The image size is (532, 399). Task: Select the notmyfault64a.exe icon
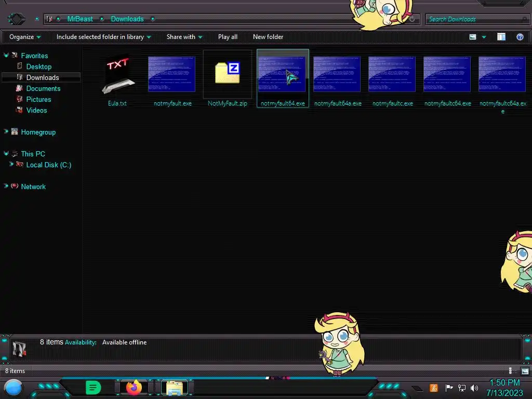[337, 74]
